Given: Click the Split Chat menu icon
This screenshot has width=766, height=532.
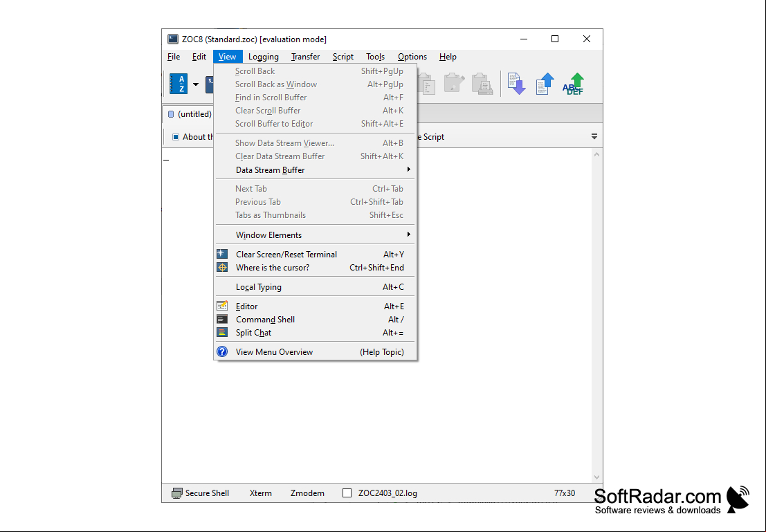Looking at the screenshot, I should (x=222, y=332).
